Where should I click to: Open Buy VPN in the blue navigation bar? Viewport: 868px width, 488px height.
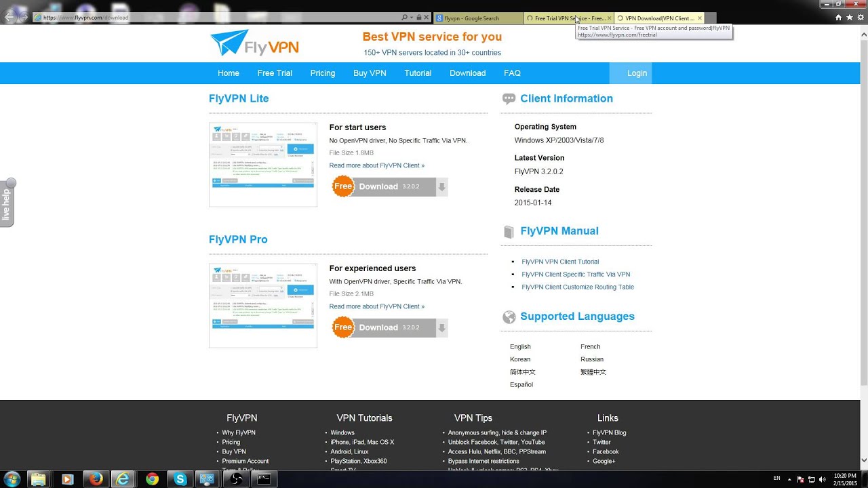[x=370, y=73]
